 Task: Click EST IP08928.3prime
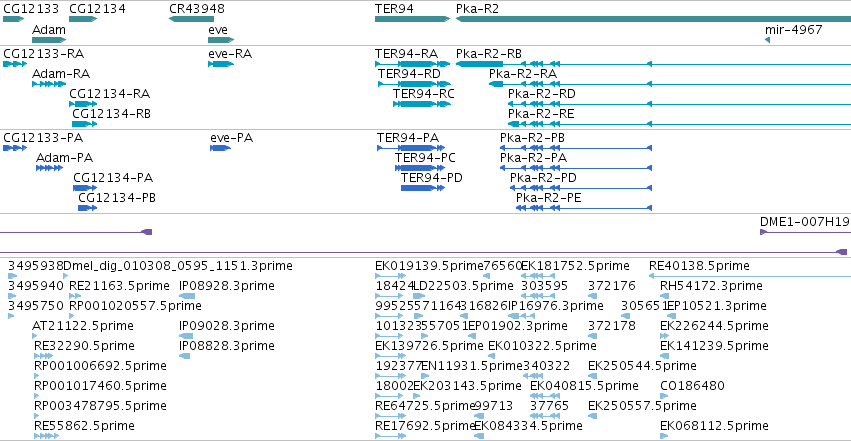point(227,286)
